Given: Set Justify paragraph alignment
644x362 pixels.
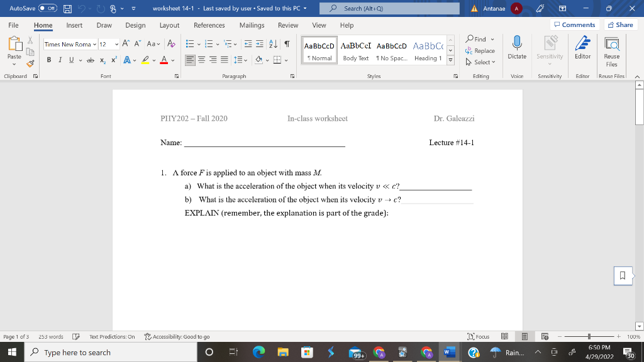Looking at the screenshot, I should click(225, 60).
